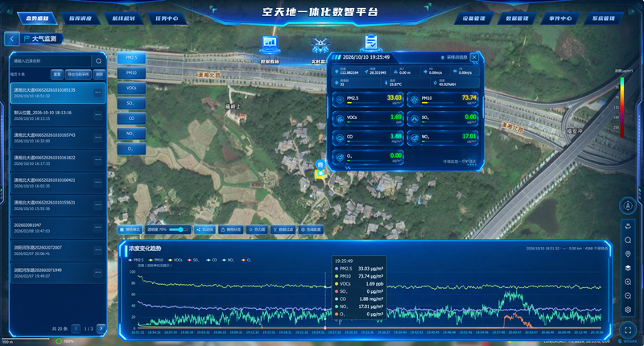
Task: Click the search magnifier in record search box
Action: pos(98,60)
